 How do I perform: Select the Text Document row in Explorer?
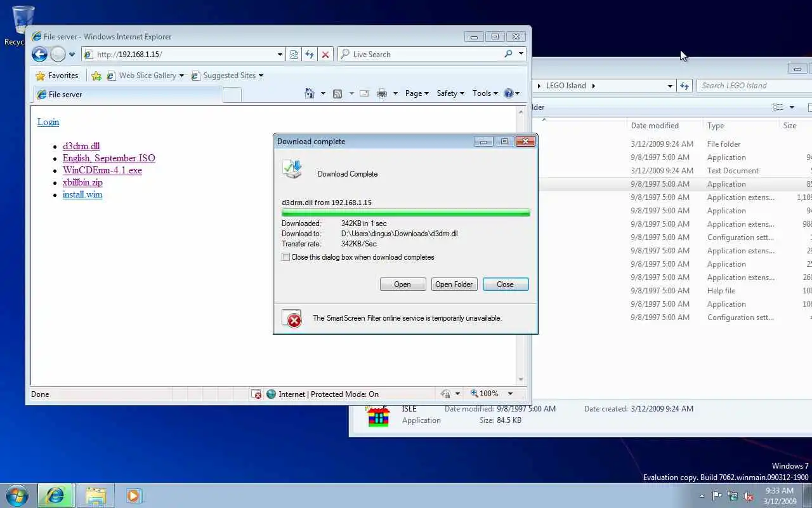(x=672, y=171)
